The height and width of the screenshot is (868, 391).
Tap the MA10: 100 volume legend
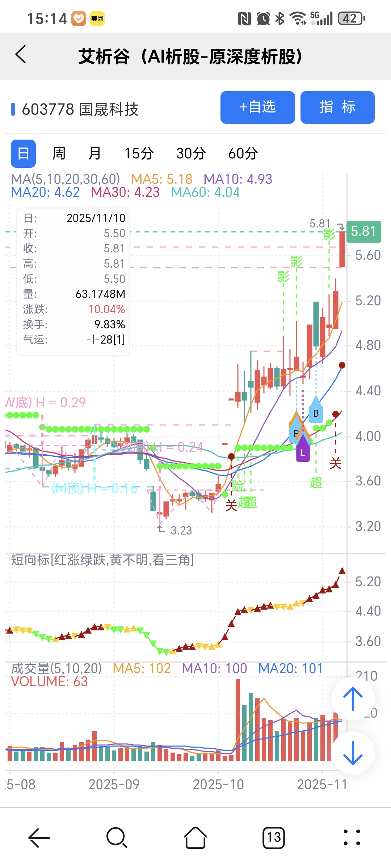[x=214, y=668]
